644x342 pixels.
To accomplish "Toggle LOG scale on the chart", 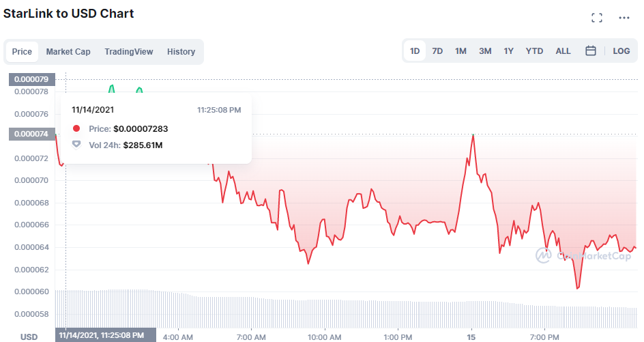I will pyautogui.click(x=621, y=51).
